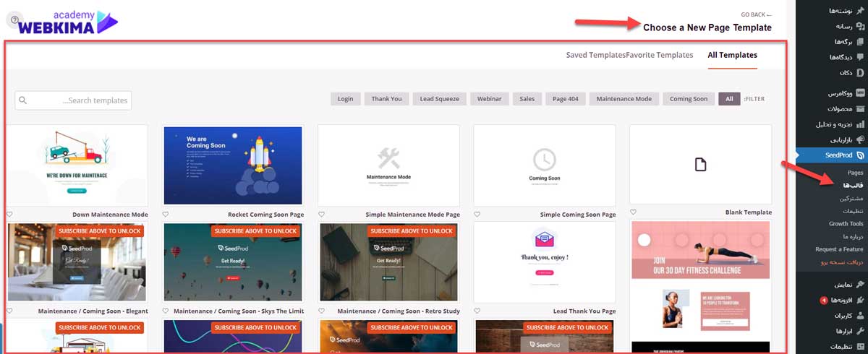The height and width of the screenshot is (354, 868).
Task: Open the posts pin icon menu
Action: coord(860,11)
